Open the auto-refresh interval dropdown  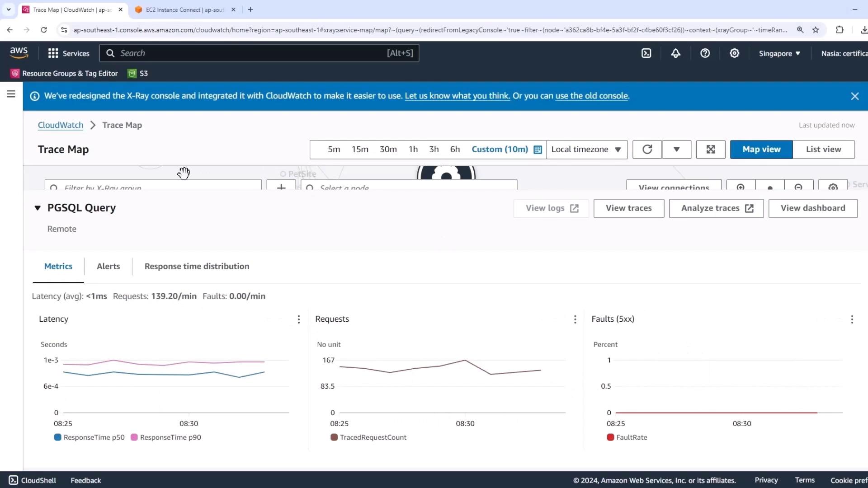[676, 150]
